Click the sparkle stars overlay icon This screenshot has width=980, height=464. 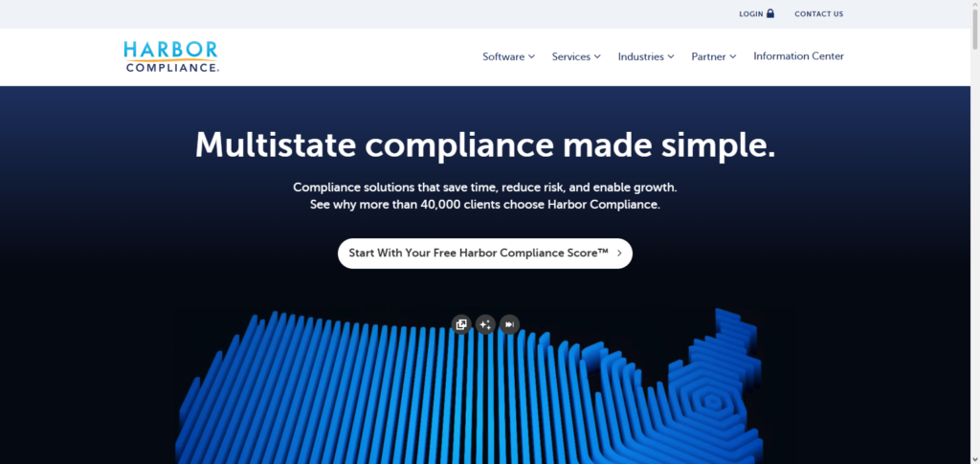(x=485, y=324)
